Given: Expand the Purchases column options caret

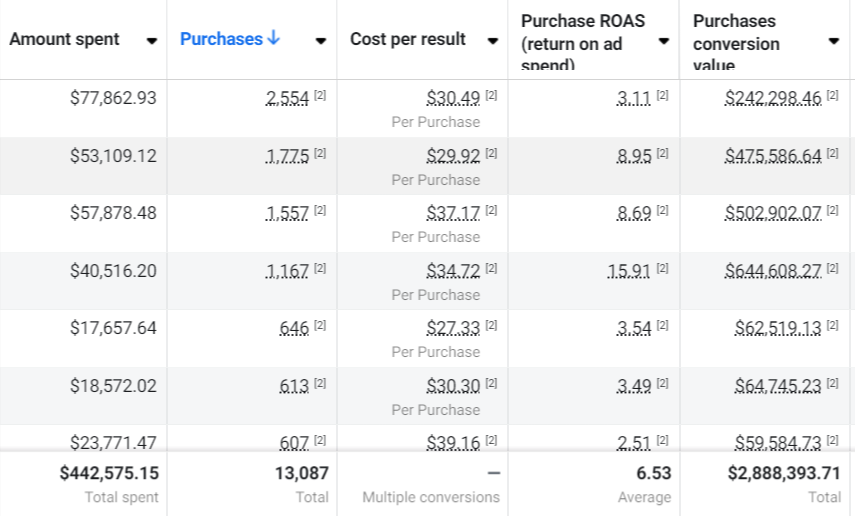Looking at the screenshot, I should point(320,41).
